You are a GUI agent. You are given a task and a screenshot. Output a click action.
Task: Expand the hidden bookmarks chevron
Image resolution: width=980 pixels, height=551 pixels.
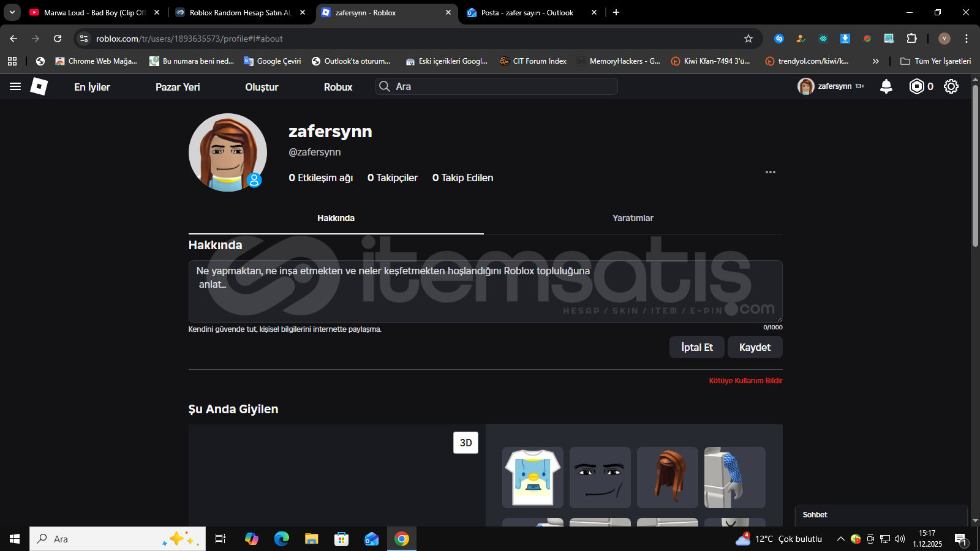click(876, 61)
